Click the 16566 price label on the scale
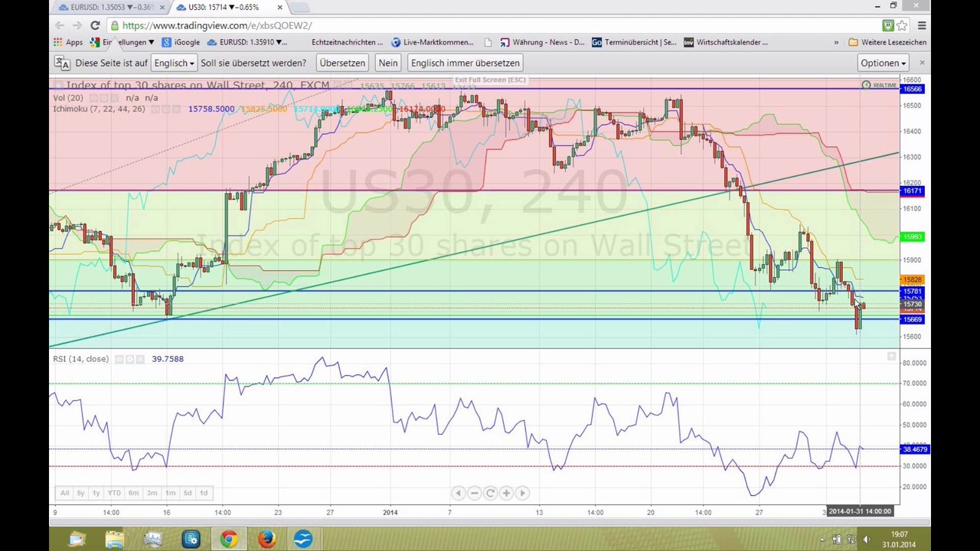 pos(913,89)
